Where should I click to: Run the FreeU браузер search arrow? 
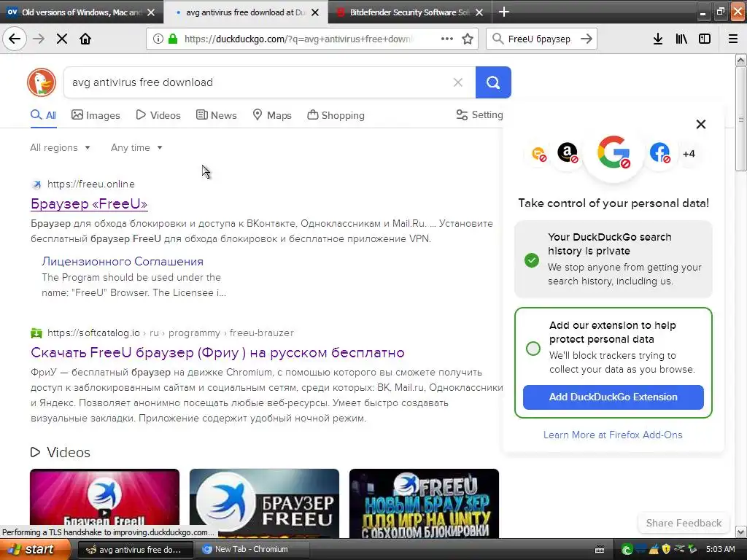click(x=587, y=39)
